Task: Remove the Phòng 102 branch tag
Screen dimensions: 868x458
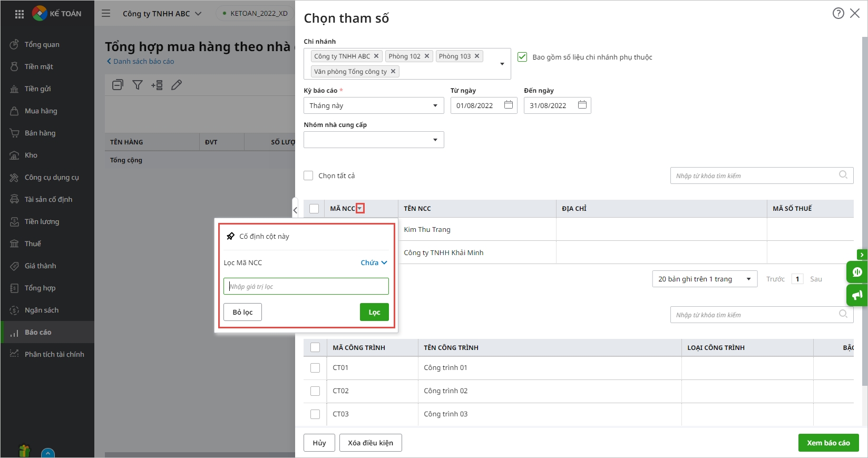Action: [427, 56]
